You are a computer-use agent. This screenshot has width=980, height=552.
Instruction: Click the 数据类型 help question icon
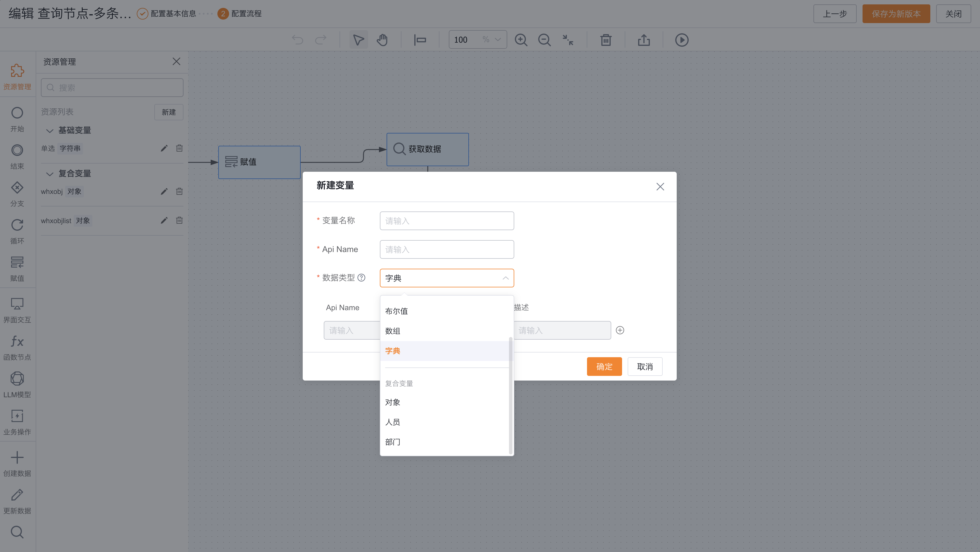361,277
